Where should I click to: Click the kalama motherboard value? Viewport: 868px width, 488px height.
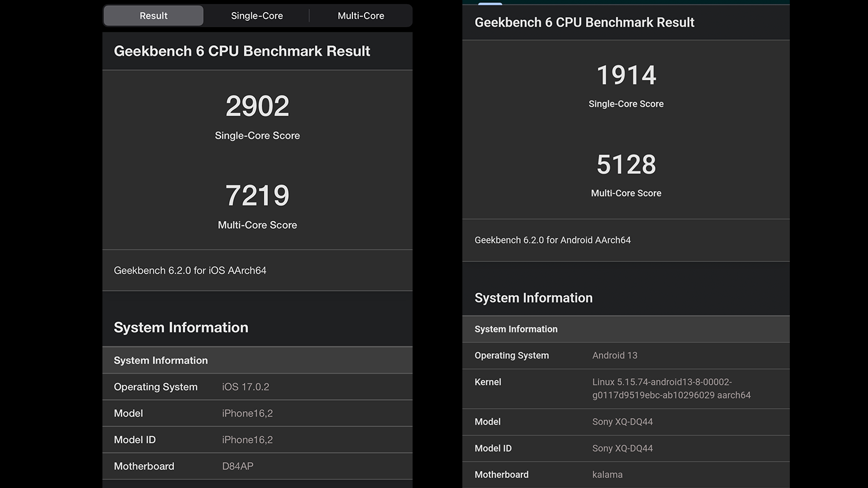607,475
